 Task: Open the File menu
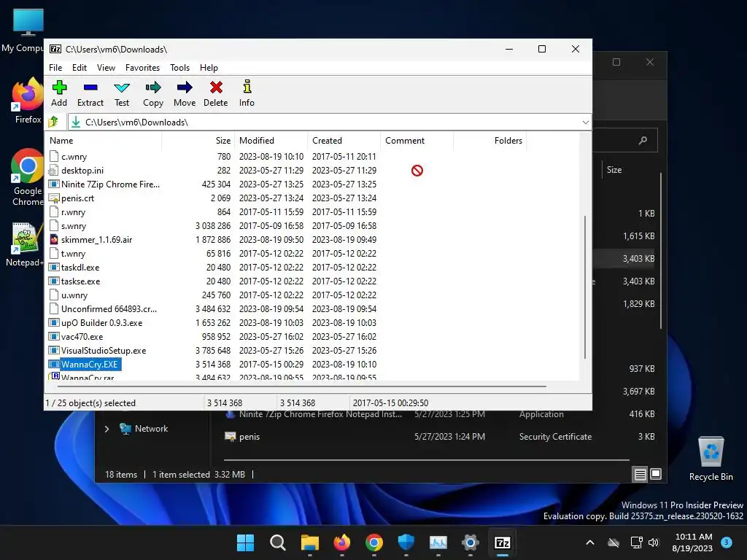point(55,68)
